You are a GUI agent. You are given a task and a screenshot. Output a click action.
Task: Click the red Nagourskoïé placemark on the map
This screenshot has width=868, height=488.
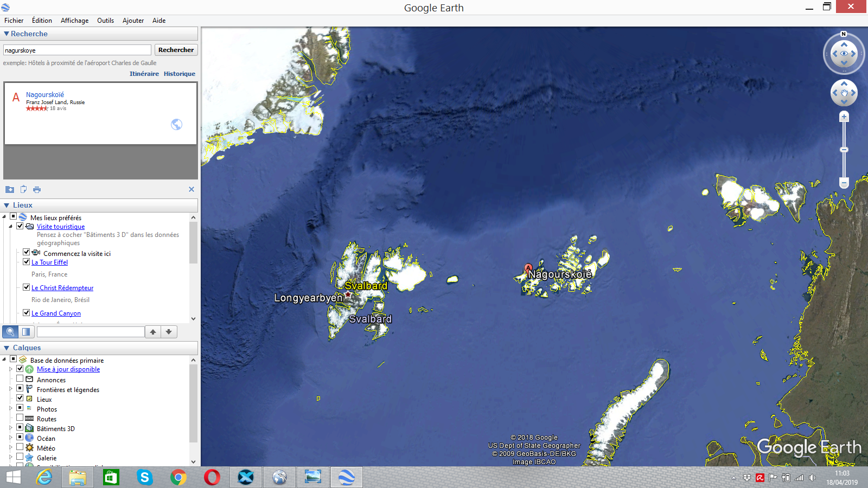coord(528,268)
